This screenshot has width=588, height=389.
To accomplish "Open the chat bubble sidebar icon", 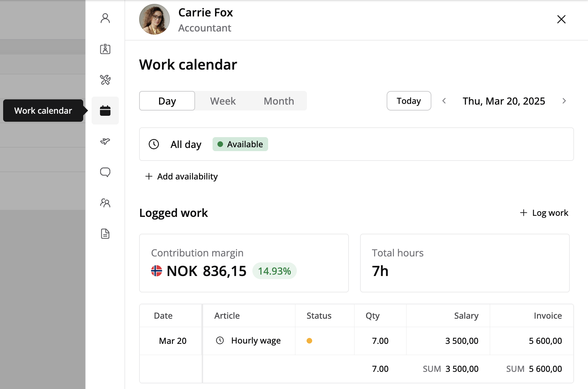I will pos(105,172).
